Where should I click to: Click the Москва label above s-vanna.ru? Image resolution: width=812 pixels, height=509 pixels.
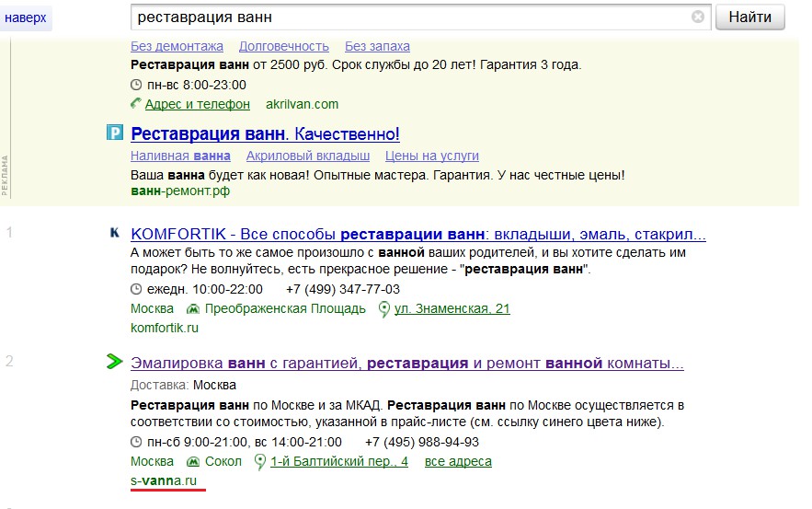click(152, 461)
